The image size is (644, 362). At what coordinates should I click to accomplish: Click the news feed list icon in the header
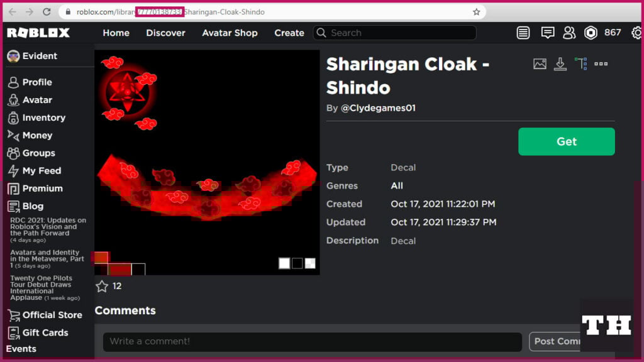(x=523, y=33)
